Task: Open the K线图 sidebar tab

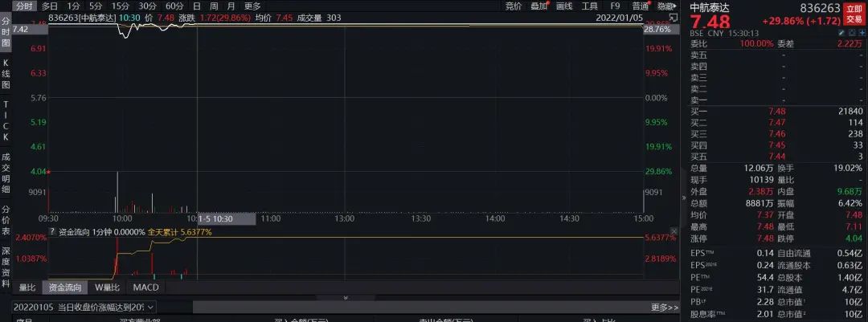Action: tap(6, 75)
